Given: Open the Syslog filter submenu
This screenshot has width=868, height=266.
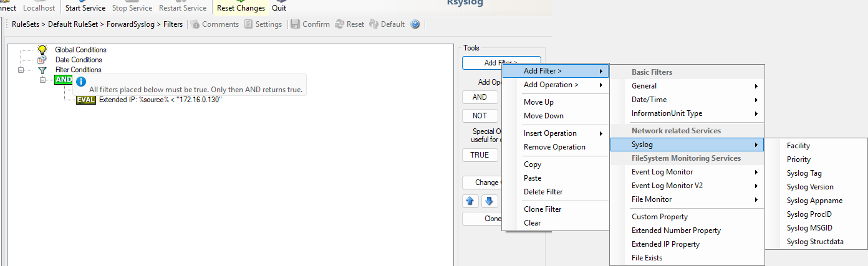Looking at the screenshot, I should 687,145.
